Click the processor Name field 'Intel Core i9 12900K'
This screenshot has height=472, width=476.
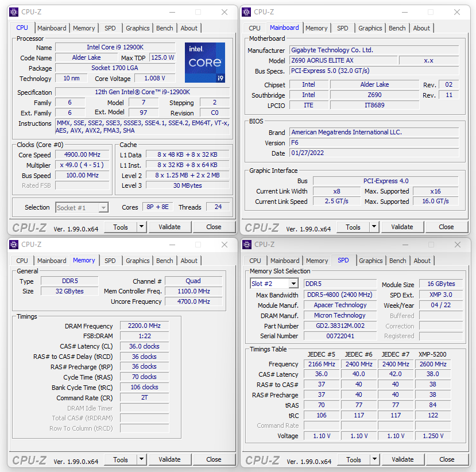[x=115, y=47]
